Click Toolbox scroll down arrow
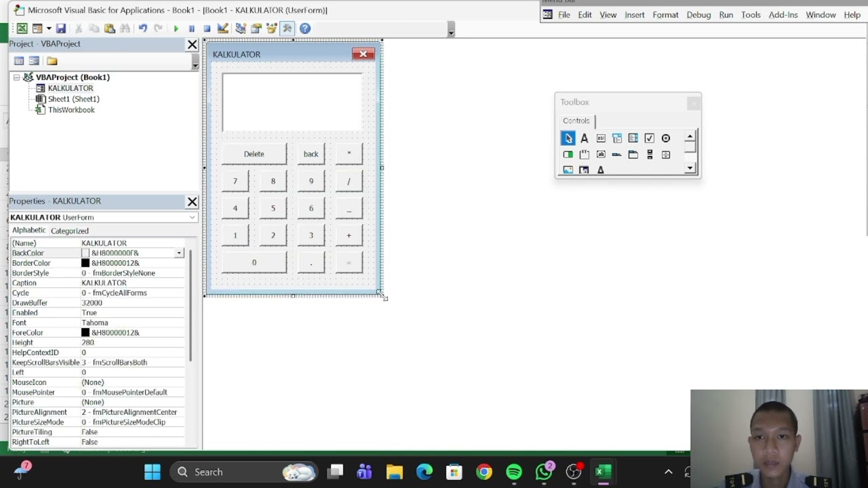The width and height of the screenshot is (868, 488). pyautogui.click(x=690, y=168)
